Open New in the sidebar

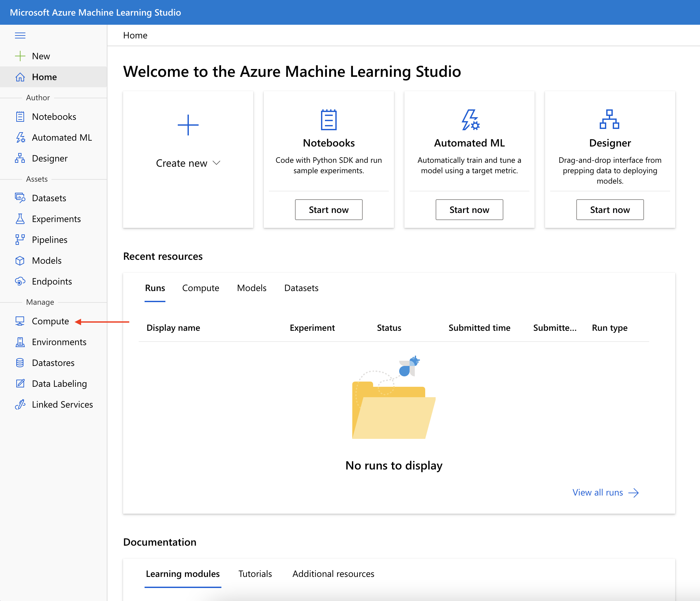point(41,56)
